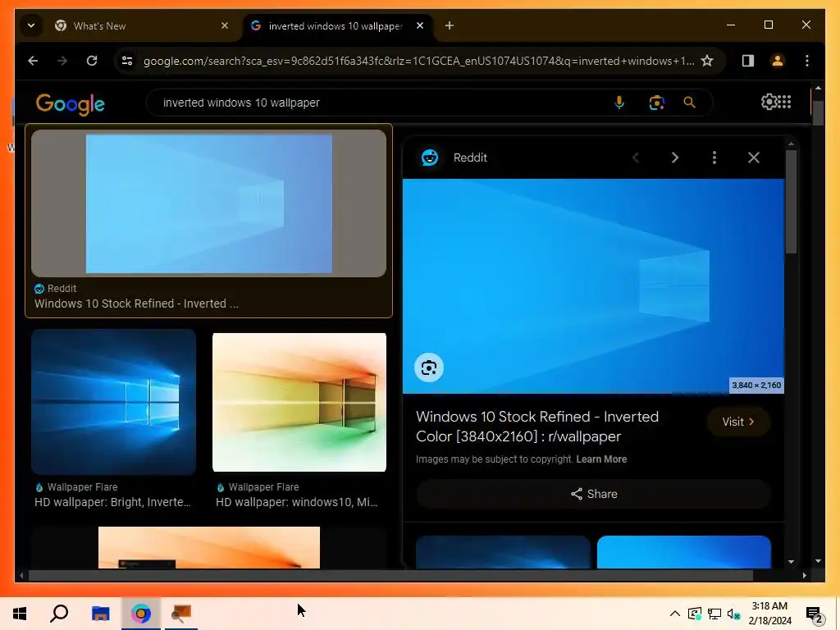Click the horizontal page scrollbar
The width and height of the screenshot is (840, 630).
[x=390, y=575]
